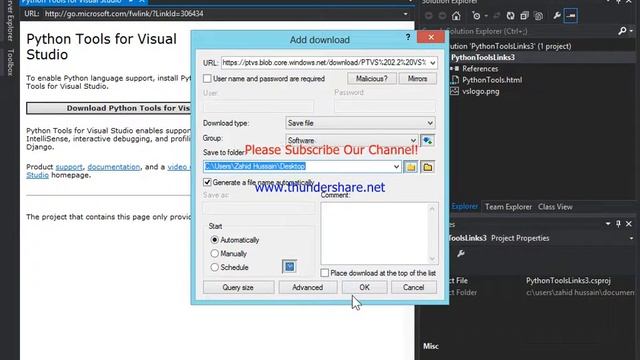Open the schedule settings blue icon
640x360 pixels.
[289, 267]
